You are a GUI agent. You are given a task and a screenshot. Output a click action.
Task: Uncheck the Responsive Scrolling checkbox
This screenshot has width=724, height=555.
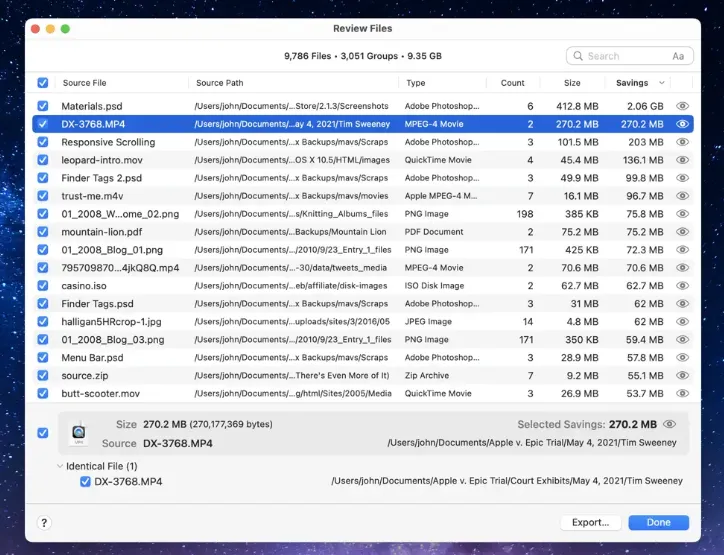coord(43,142)
